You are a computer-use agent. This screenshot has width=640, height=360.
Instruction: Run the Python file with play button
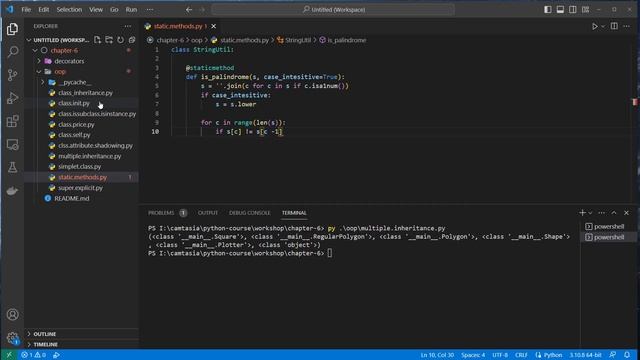pos(595,26)
